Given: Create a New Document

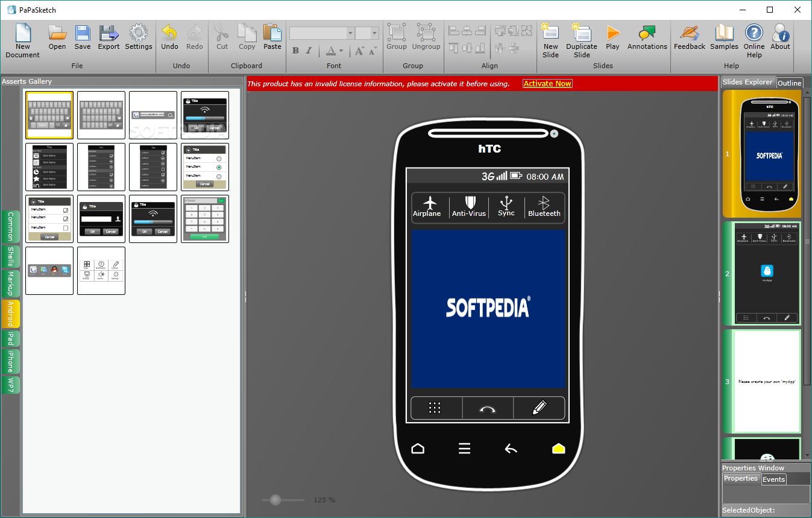Looking at the screenshot, I should (22, 40).
